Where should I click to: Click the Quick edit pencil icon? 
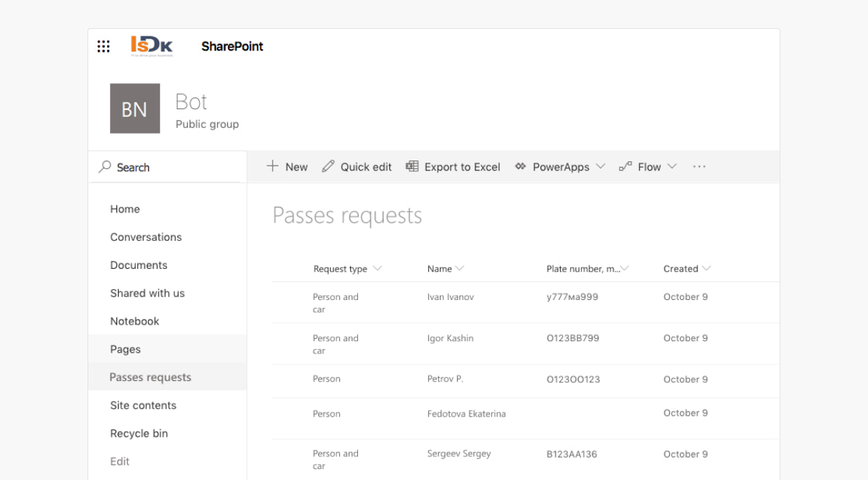[328, 166]
